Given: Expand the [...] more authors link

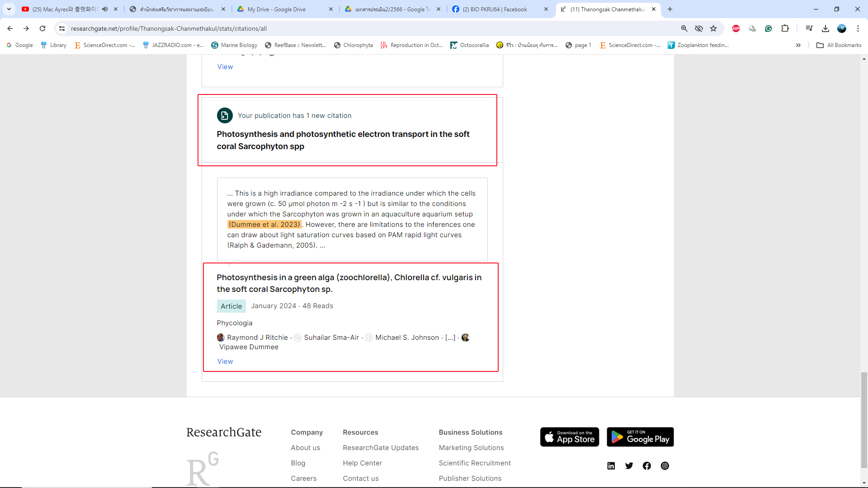Looking at the screenshot, I should tap(450, 338).
